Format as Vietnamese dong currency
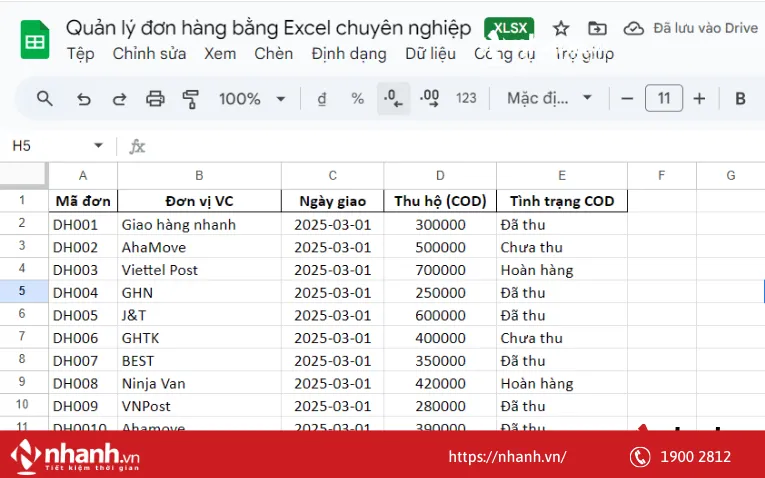This screenshot has width=765, height=478. tap(321, 98)
